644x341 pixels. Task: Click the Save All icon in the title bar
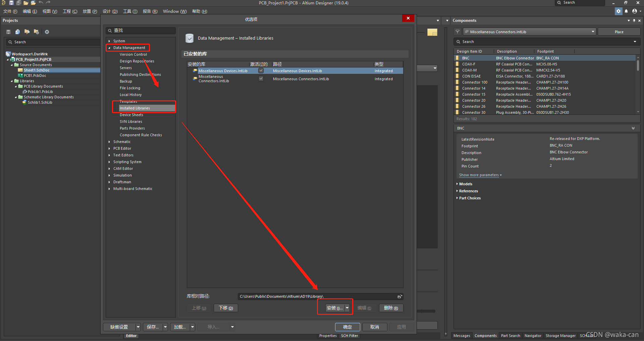click(x=18, y=3)
